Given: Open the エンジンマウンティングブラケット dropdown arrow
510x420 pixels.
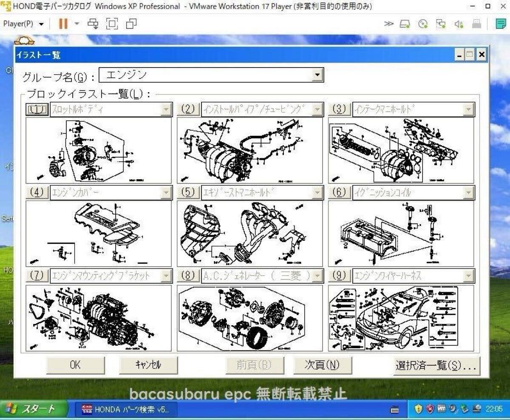Looking at the screenshot, I should point(166,276).
